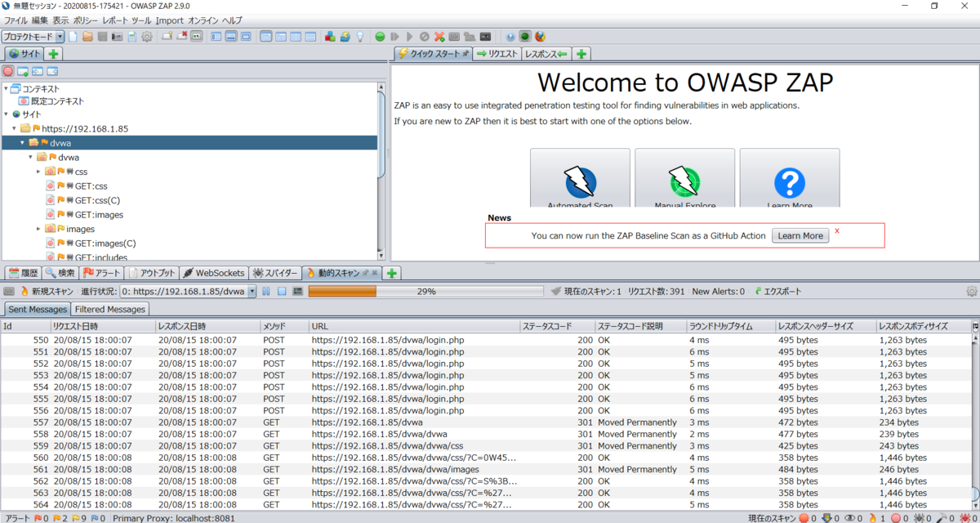Toggle full layout expand Sites panel button
Screen dimensions: 980x523
pyautogui.click(x=216, y=37)
